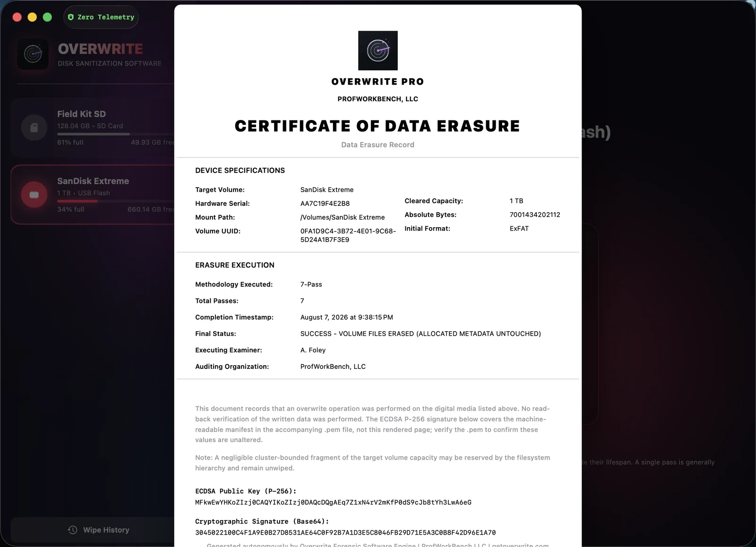Select the Field Kit SD volume name
Image resolution: width=756 pixels, height=547 pixels.
[x=81, y=114]
